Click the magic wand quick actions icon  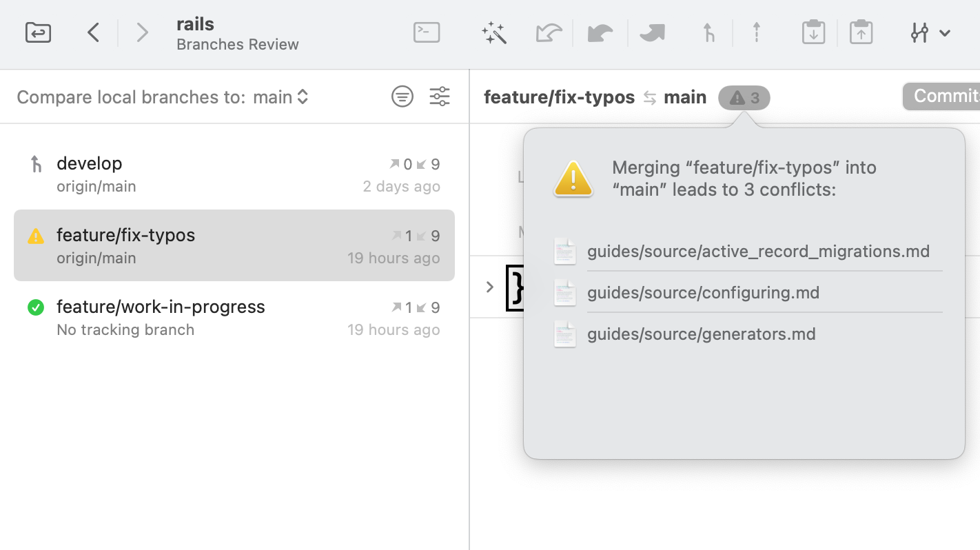tap(494, 32)
